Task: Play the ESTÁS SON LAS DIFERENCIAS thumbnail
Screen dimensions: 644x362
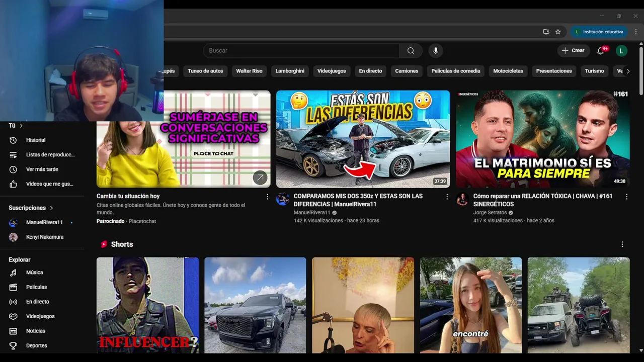Action: tap(363, 139)
